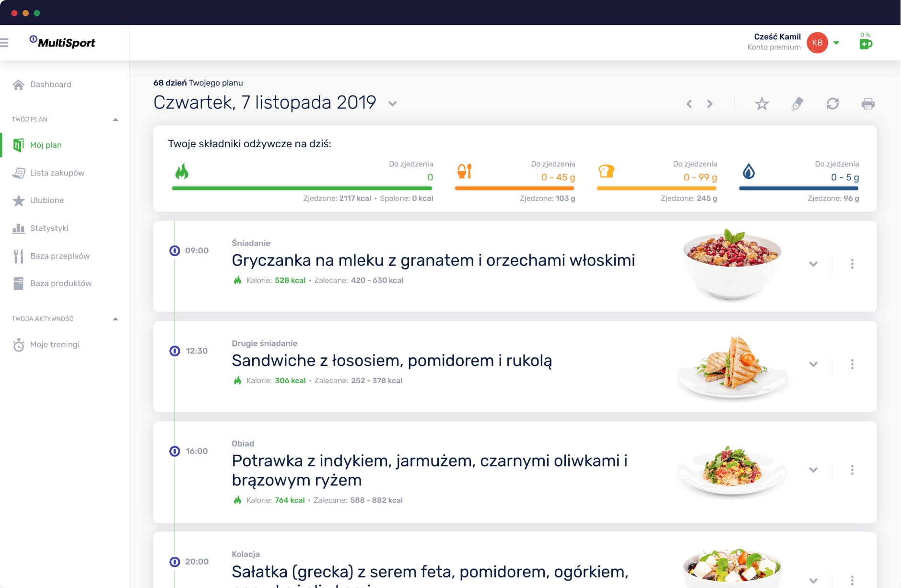
Task: Open the Gryczanka na mleku recipe title
Action: [433, 260]
